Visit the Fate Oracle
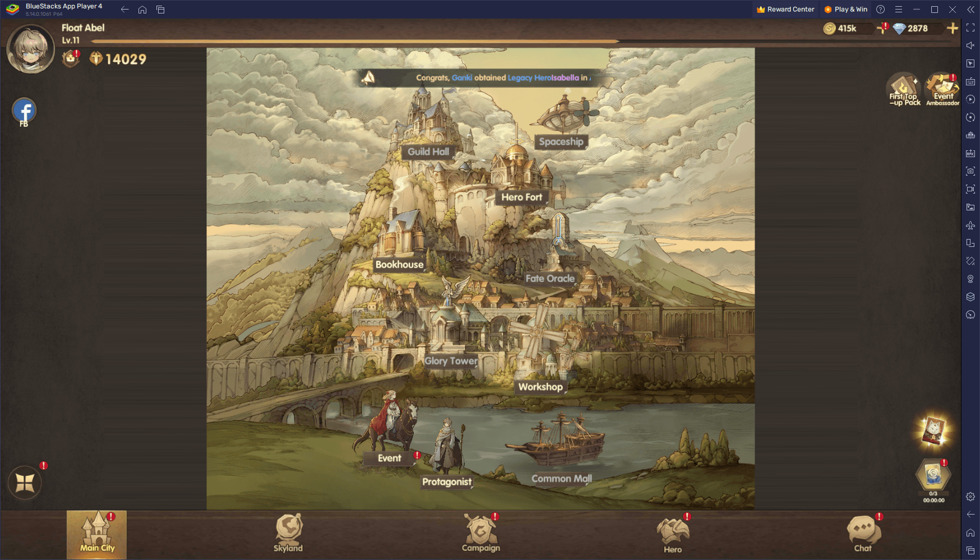Screen dimensions: 980x560 click(x=550, y=278)
